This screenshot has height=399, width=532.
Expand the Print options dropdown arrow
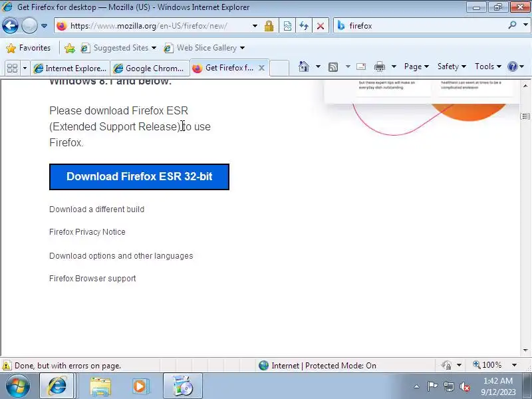click(x=394, y=66)
